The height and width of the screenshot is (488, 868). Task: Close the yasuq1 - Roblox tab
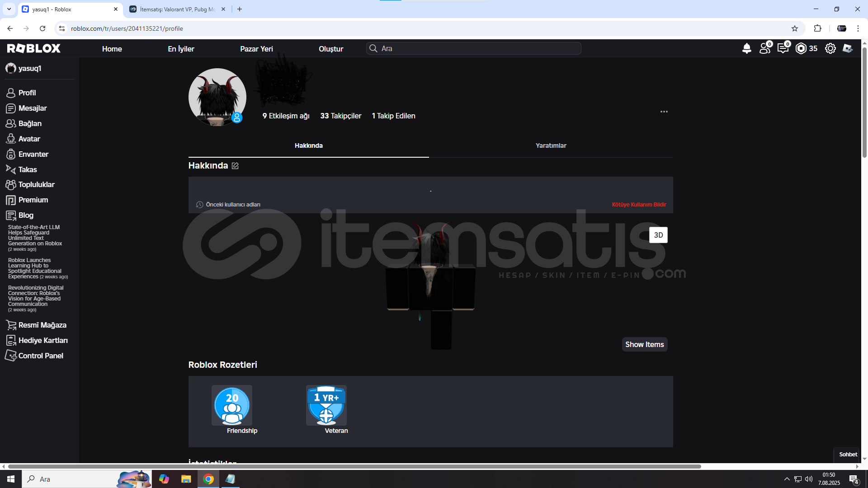pos(115,9)
